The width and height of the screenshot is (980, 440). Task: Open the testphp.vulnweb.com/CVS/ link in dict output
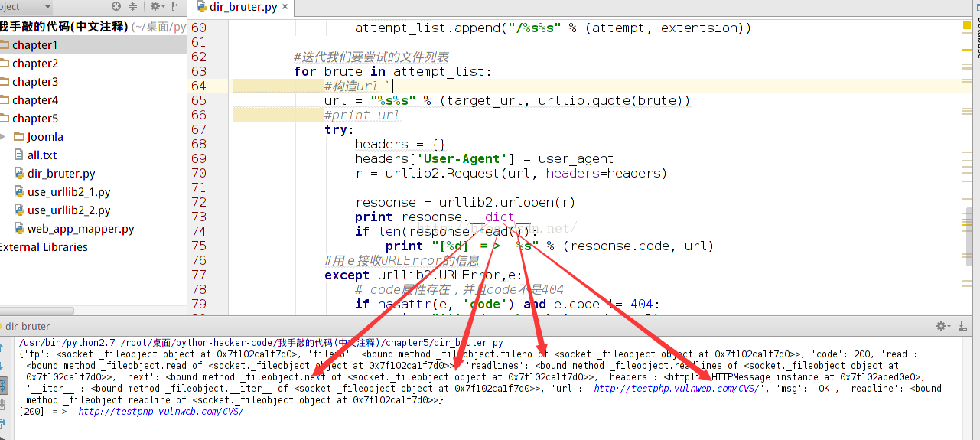(x=676, y=388)
